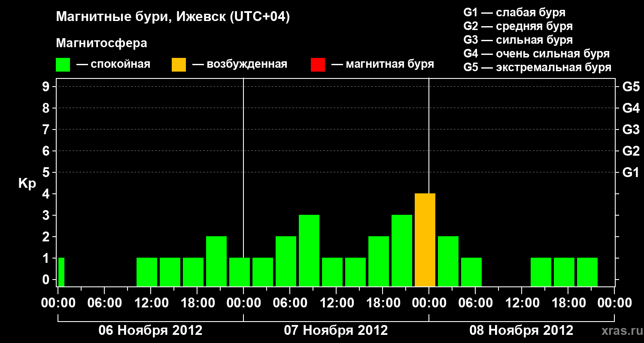The height and width of the screenshot is (343, 644).
Task: Select the Kp 3 bar on 07 November evening
Action: click(x=402, y=251)
